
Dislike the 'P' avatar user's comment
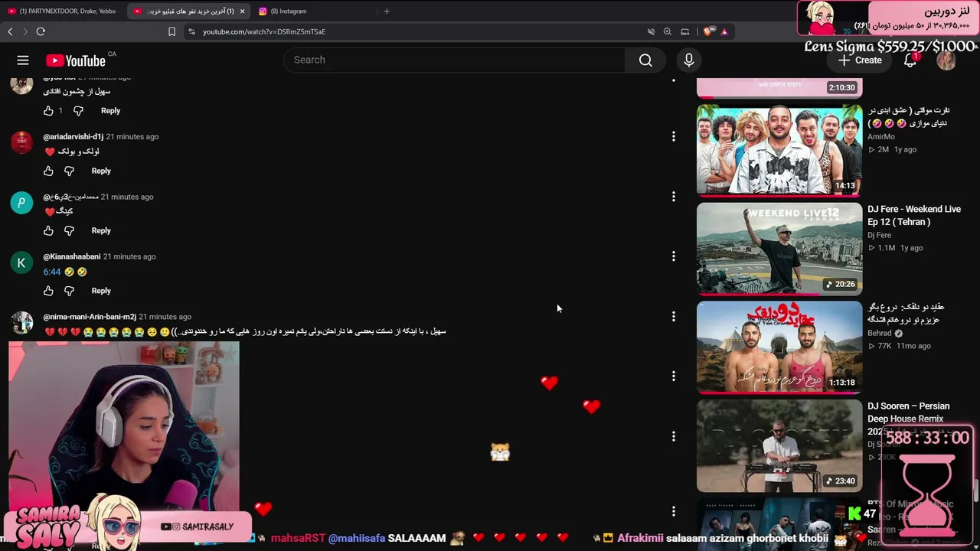click(69, 230)
